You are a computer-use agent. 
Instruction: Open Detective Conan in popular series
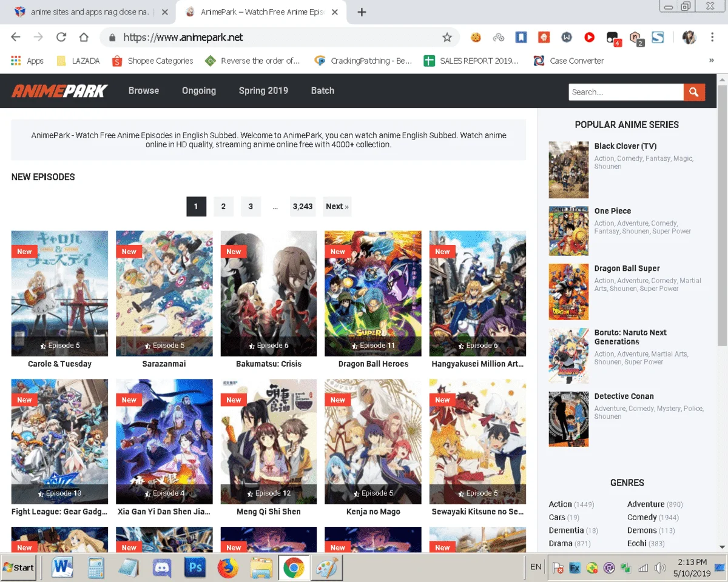(x=624, y=396)
